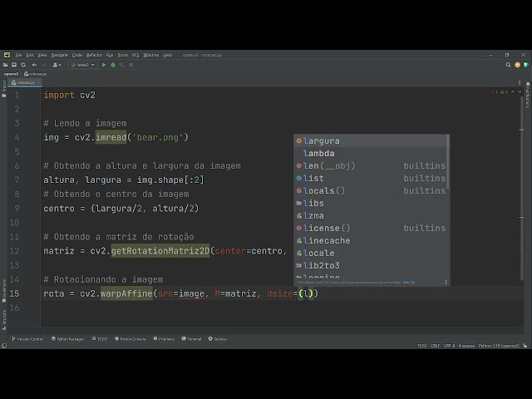Choose 'locals()' completion suggestion
The width and height of the screenshot is (532, 399).
370,190
